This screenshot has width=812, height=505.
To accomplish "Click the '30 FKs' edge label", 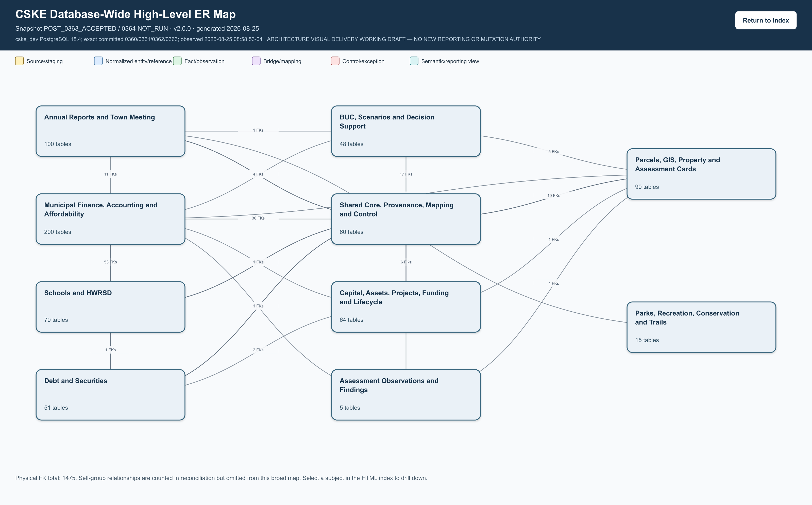I will 258,219.
